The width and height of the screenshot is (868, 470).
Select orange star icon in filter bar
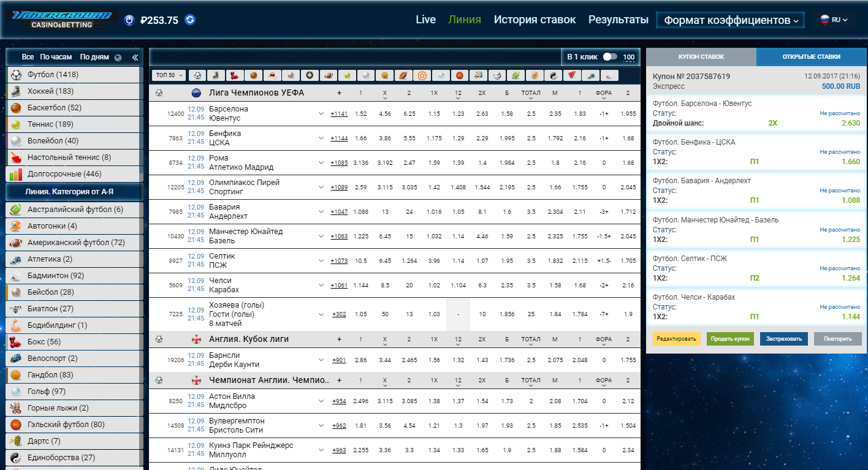pyautogui.click(x=422, y=75)
